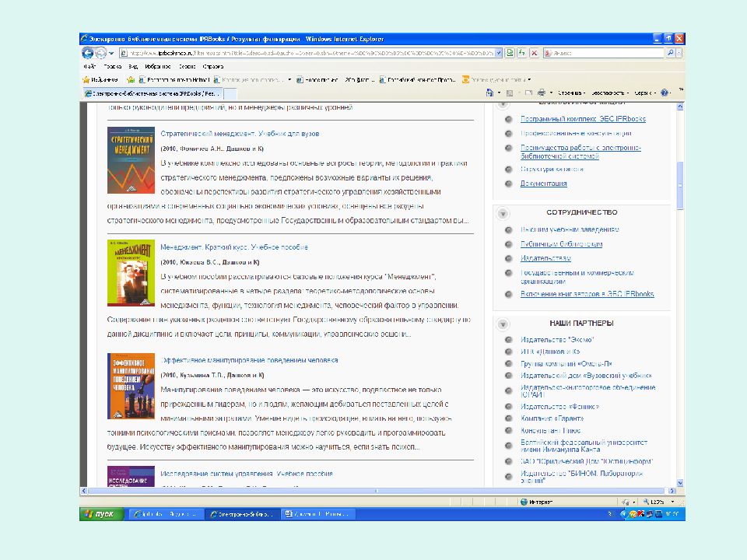Open the Сервис command bar menu
The image size is (747, 560).
[645, 93]
